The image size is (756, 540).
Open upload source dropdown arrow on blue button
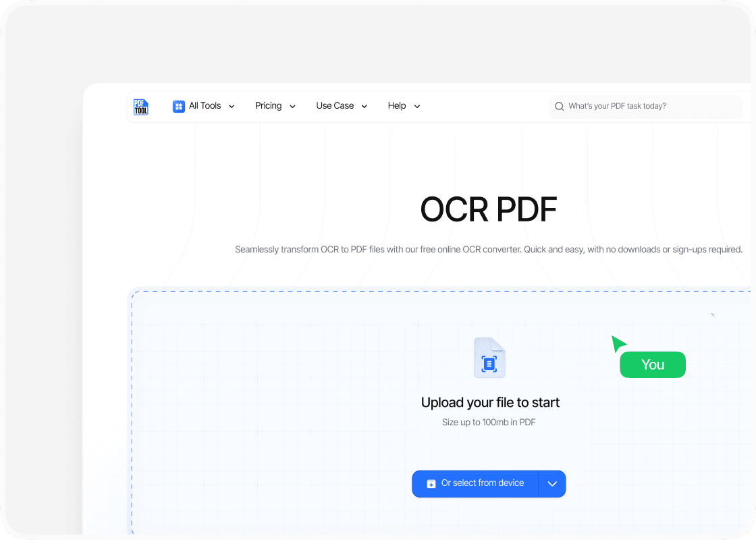click(x=552, y=484)
